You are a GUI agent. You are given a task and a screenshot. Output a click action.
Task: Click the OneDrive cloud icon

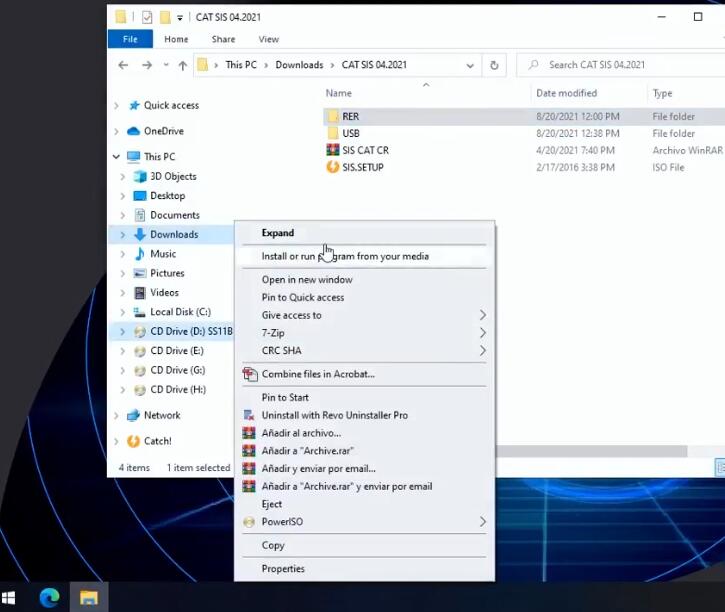[x=134, y=131]
